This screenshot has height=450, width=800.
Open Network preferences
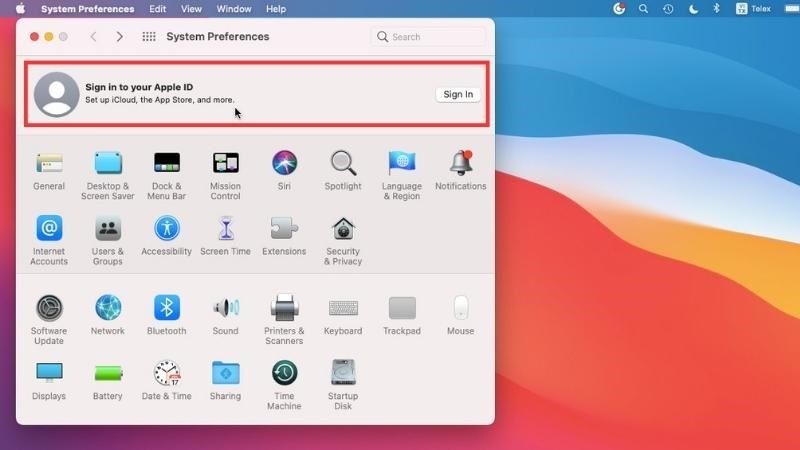tap(108, 316)
